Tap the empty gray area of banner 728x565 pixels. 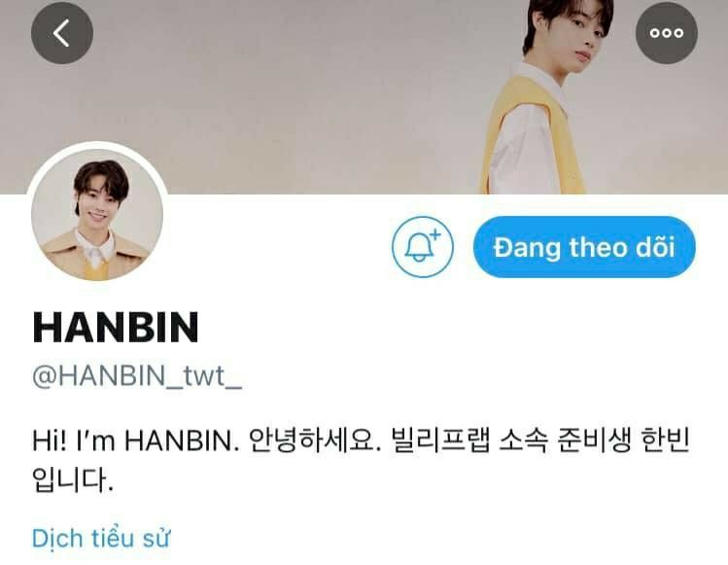click(256, 93)
